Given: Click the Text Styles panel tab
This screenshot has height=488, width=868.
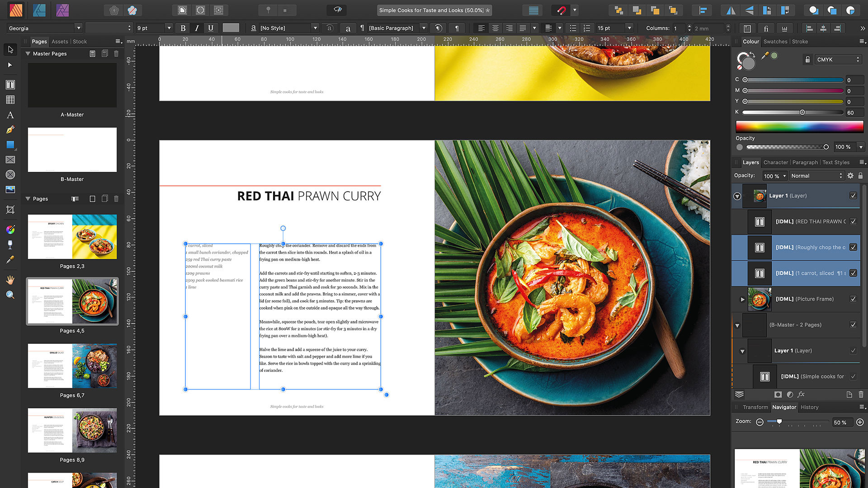Looking at the screenshot, I should [835, 162].
